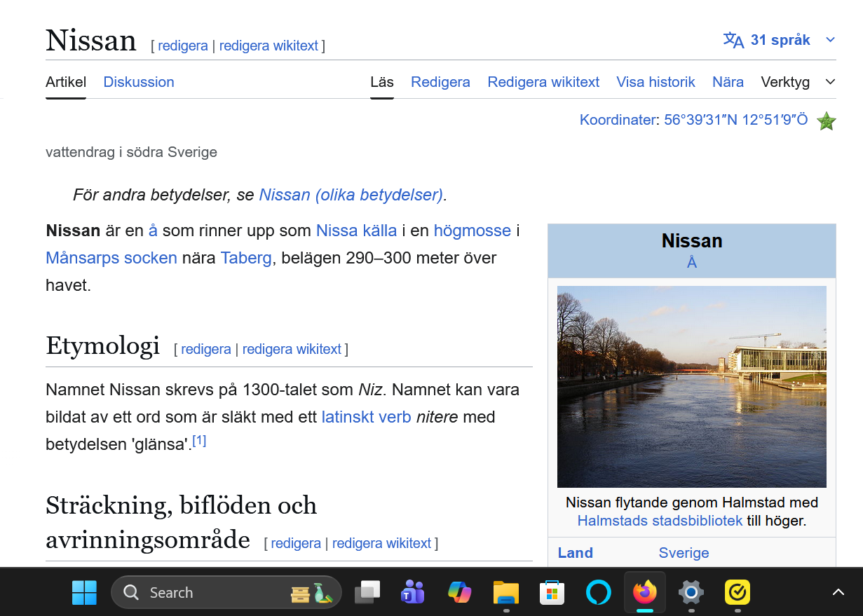Click redigera wikitext next to Etymologi
Screen dimensions: 863x616
(292, 349)
